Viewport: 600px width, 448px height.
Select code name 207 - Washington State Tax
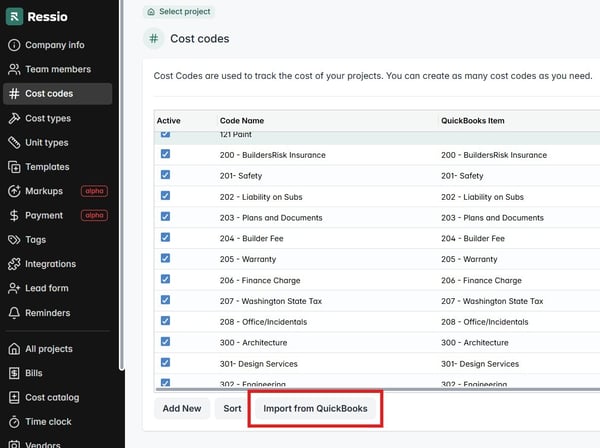(x=271, y=301)
